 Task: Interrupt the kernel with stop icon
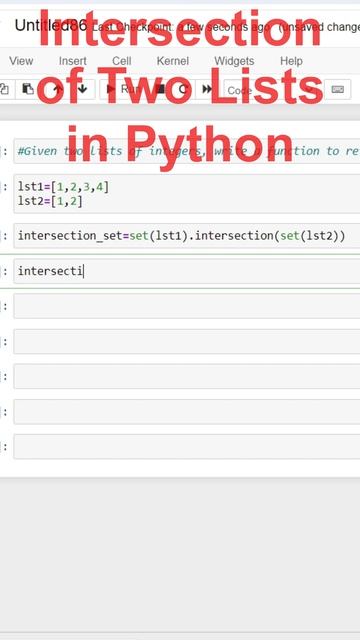[x=160, y=89]
